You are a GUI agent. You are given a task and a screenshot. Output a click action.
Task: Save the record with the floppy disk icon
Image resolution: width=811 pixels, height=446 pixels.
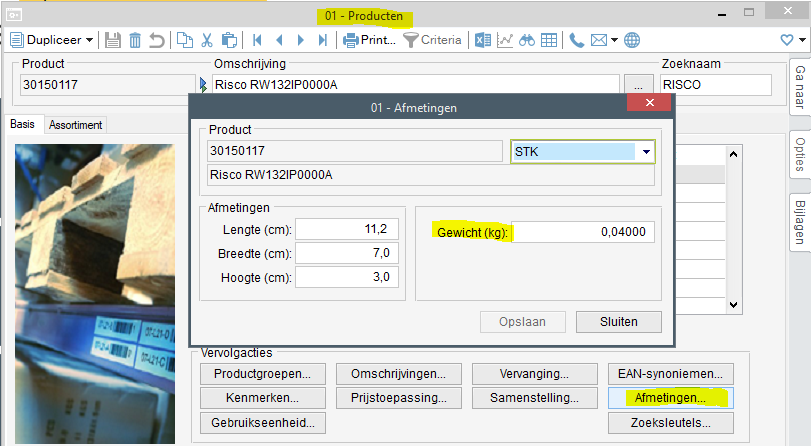click(x=113, y=40)
